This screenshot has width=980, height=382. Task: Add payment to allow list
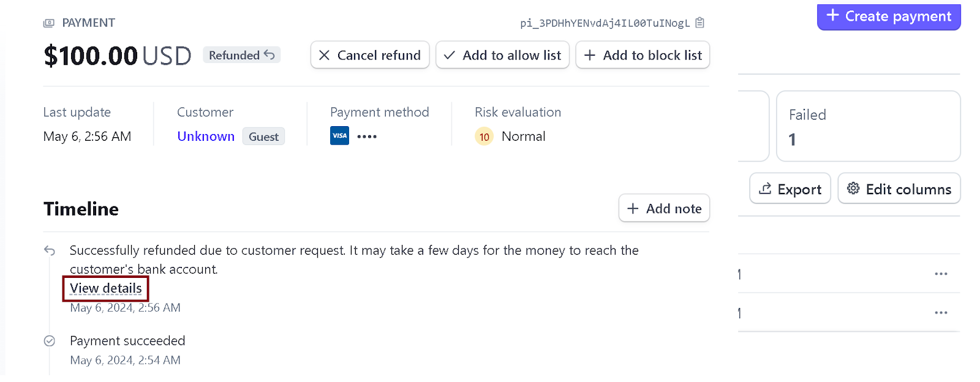point(502,55)
